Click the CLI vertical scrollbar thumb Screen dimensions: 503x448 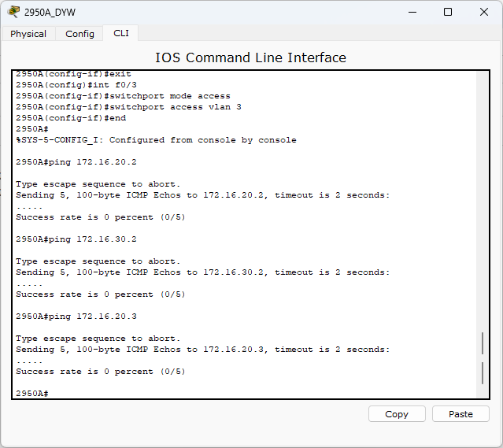pos(483,358)
